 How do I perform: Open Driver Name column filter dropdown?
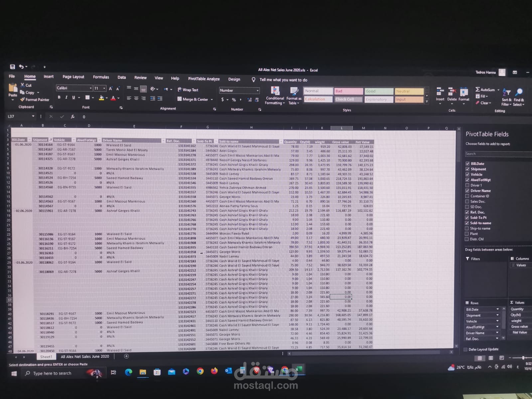point(163,141)
